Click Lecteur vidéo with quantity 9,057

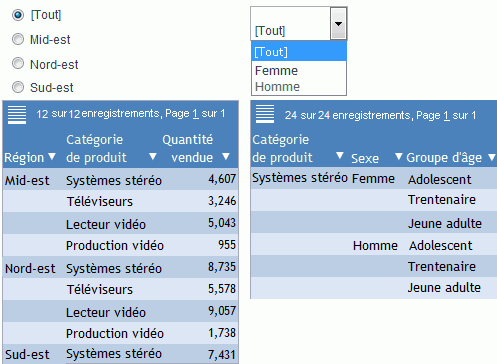point(106,312)
